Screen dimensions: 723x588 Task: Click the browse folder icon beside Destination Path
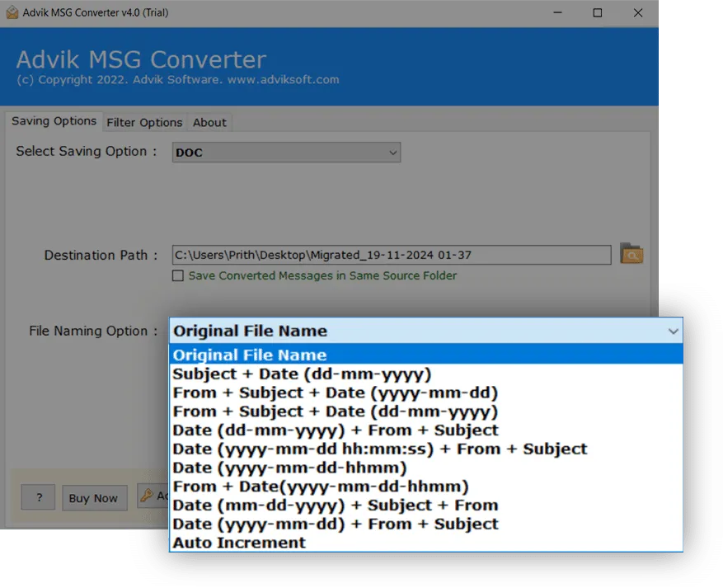631,254
